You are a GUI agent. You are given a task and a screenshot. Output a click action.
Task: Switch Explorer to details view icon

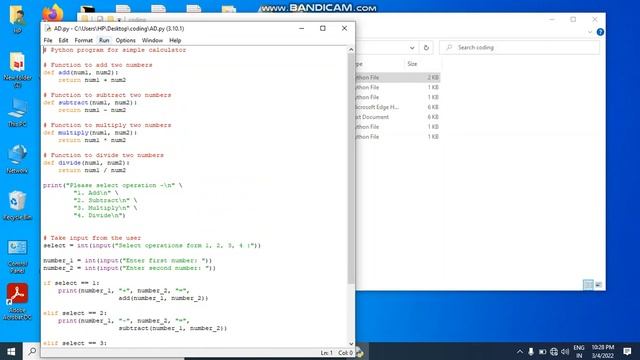(588, 285)
